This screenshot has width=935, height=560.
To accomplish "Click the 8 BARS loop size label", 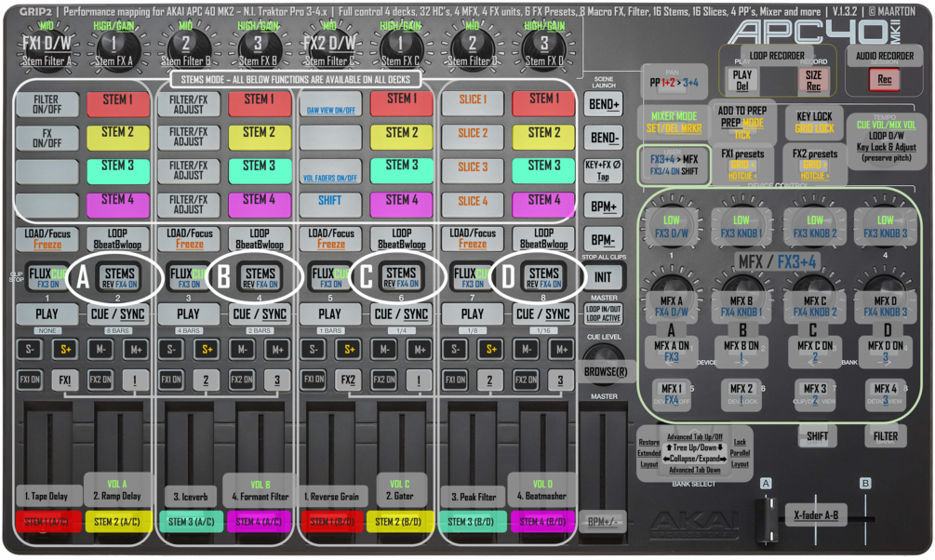I will point(117,330).
